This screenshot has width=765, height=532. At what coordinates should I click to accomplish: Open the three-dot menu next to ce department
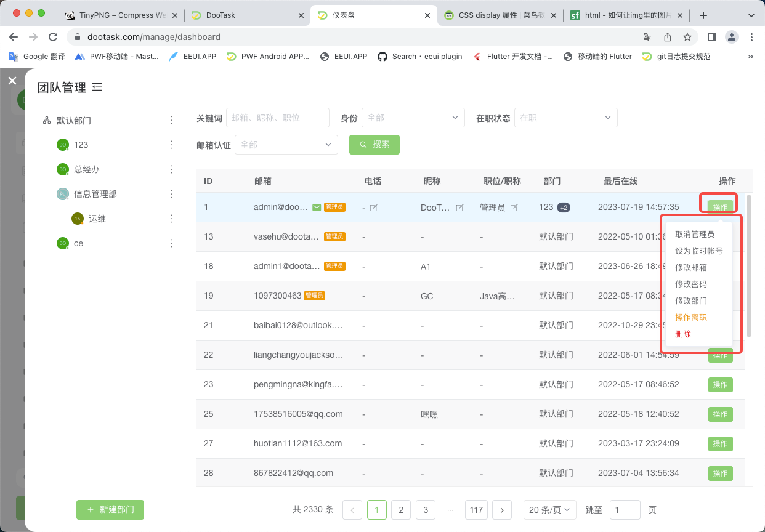coord(171,243)
